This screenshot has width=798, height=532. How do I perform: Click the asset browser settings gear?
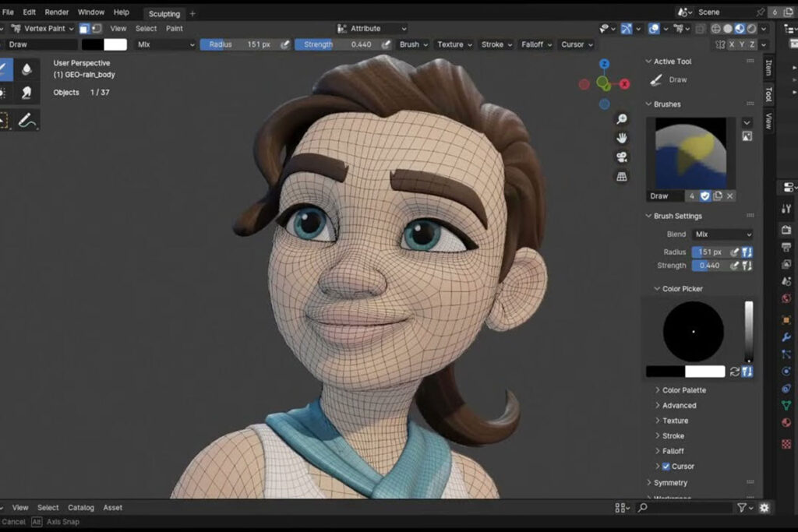pos(764,508)
